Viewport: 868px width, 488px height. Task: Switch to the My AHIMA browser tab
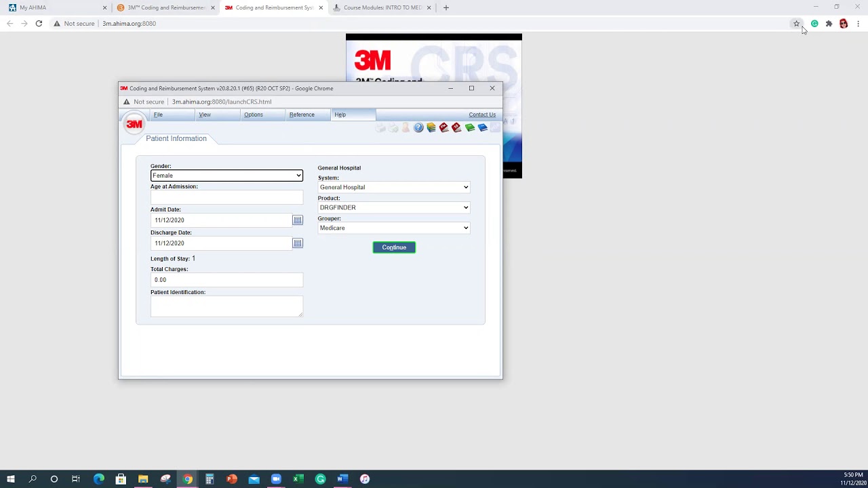(57, 7)
